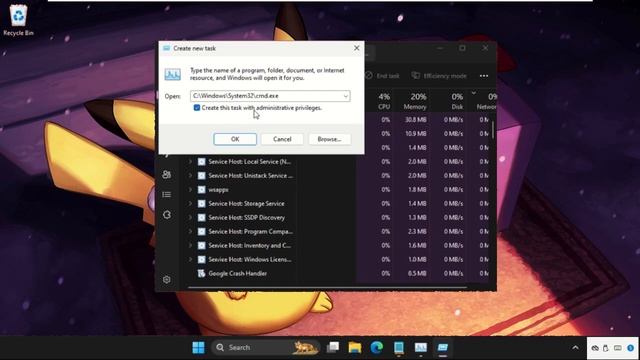Click icon of Service Host: Windows Licens...
Image resolution: width=640 pixels, height=360 pixels.
(x=201, y=259)
